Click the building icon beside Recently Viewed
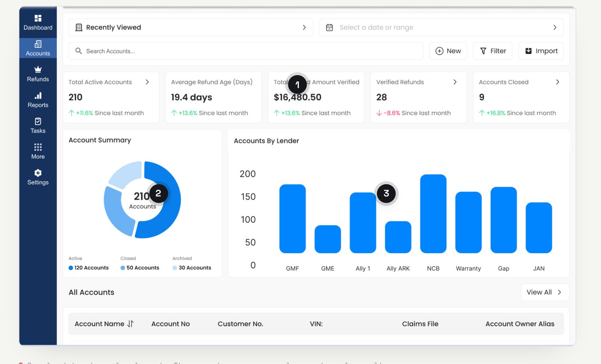601x364 pixels. point(79,27)
